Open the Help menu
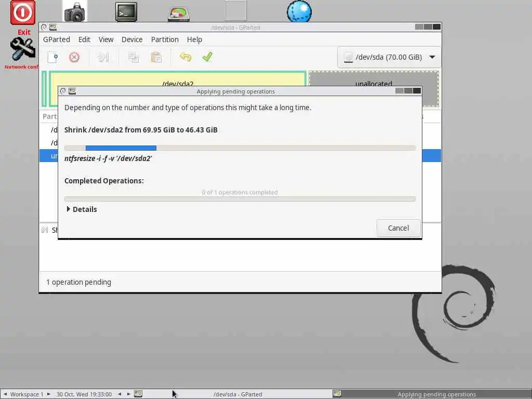532x399 pixels. pos(194,39)
